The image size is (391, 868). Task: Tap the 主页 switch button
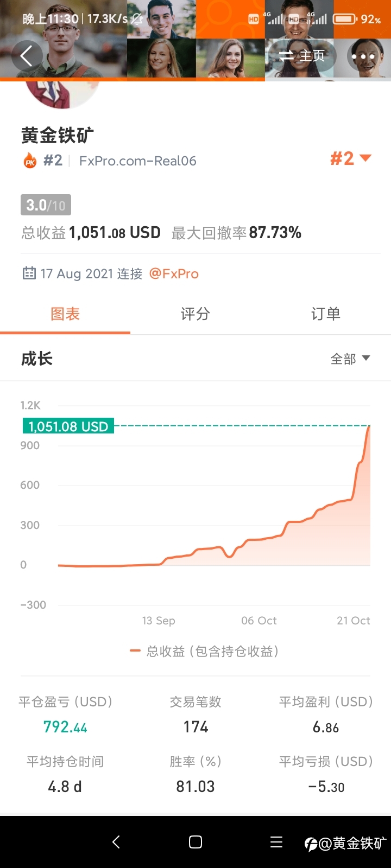302,56
